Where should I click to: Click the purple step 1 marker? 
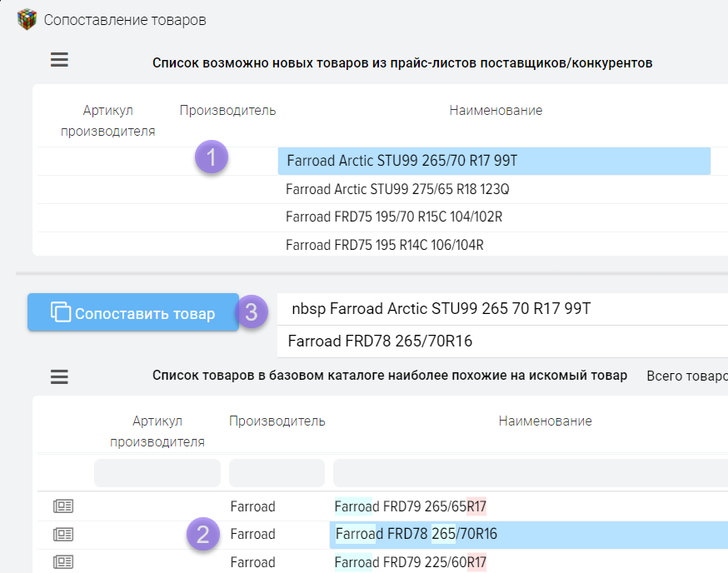pyautogui.click(x=212, y=157)
